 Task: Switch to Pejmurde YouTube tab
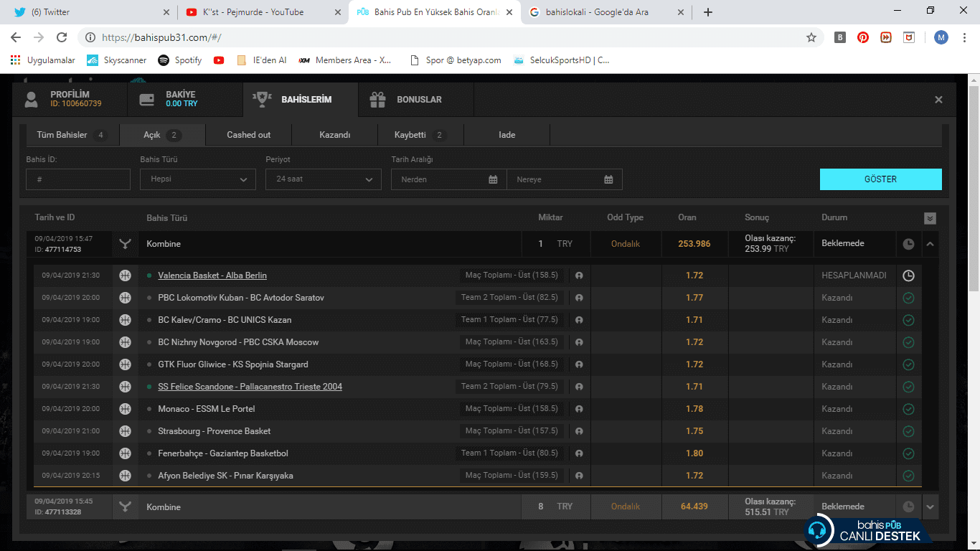pos(263,12)
